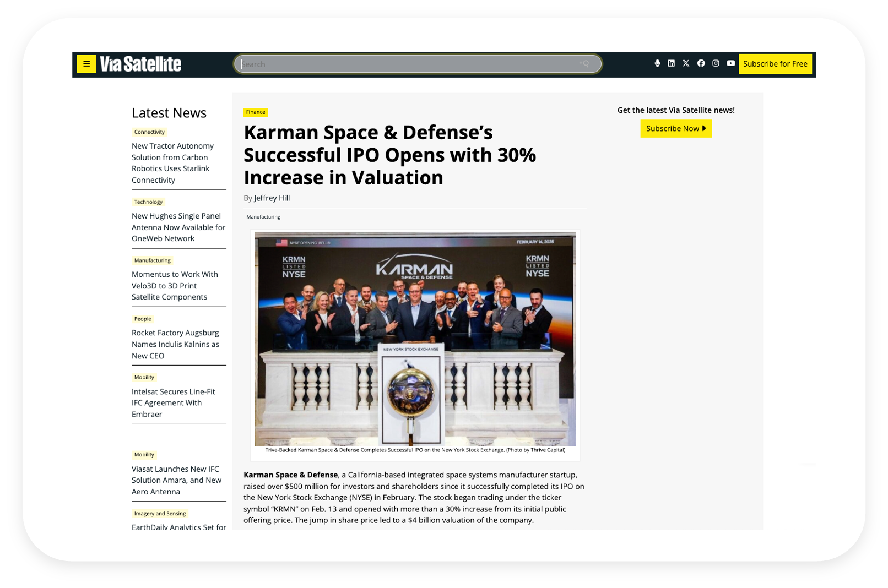Open author Jeffrey Hill's page
Screen dimensions: 888x588
(x=272, y=198)
